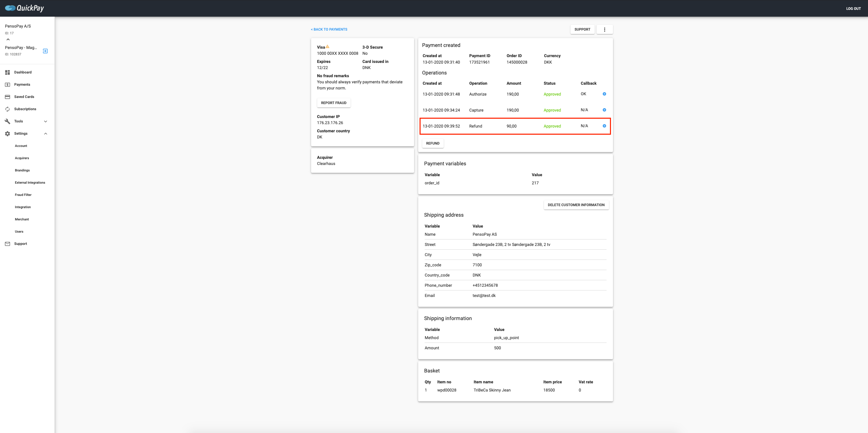868x433 pixels.
Task: Open Payments in the sidebar
Action: click(x=22, y=85)
